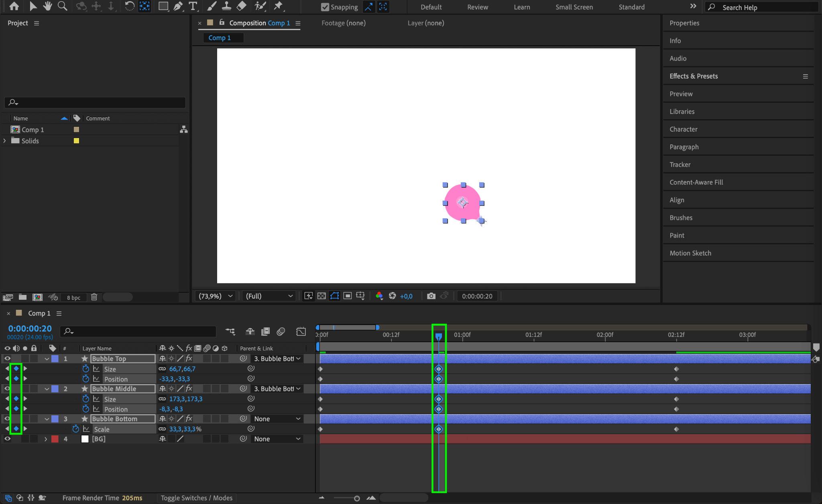
Task: Toggle transparency grid in viewer
Action: tap(321, 296)
